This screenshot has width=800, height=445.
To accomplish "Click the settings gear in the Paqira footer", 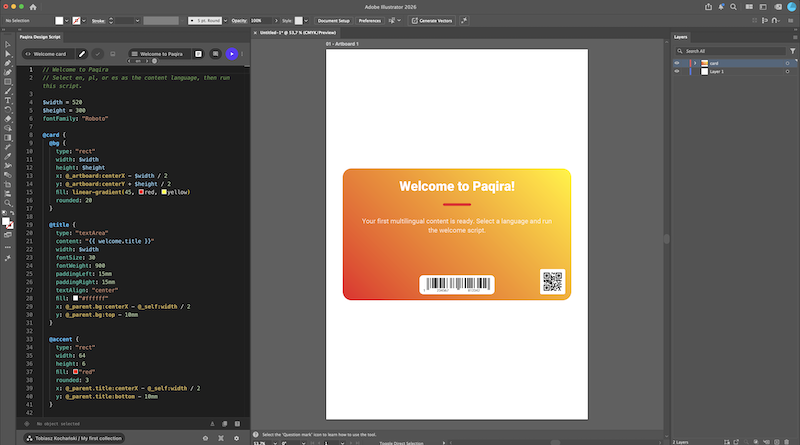I will click(236, 438).
